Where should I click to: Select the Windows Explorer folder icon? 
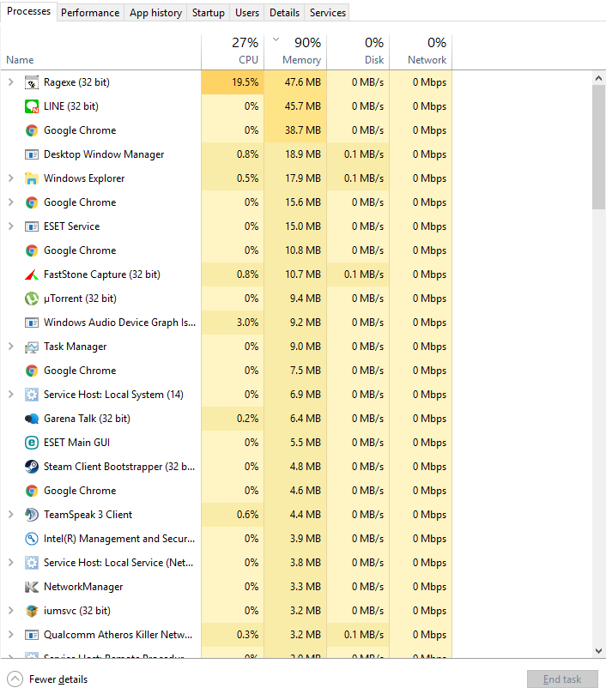(x=31, y=178)
